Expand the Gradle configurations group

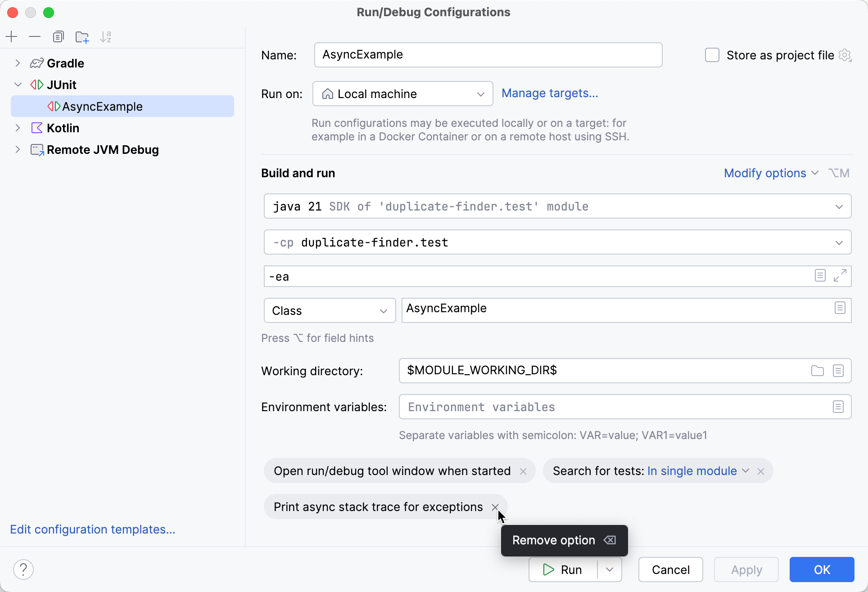point(18,63)
